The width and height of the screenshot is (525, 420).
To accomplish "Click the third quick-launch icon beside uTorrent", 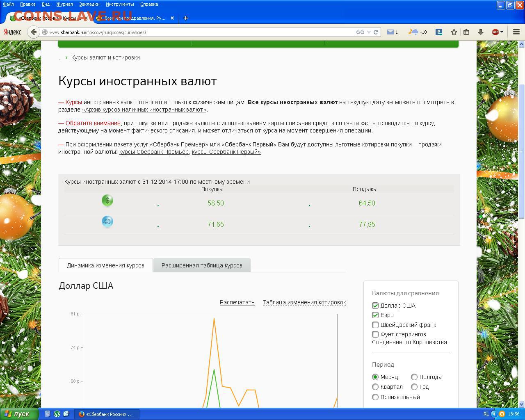I will 66,414.
